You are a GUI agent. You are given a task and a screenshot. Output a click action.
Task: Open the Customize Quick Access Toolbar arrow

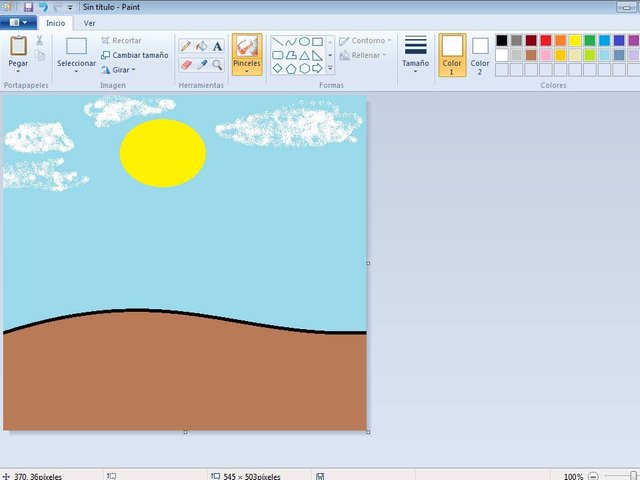[x=70, y=7]
